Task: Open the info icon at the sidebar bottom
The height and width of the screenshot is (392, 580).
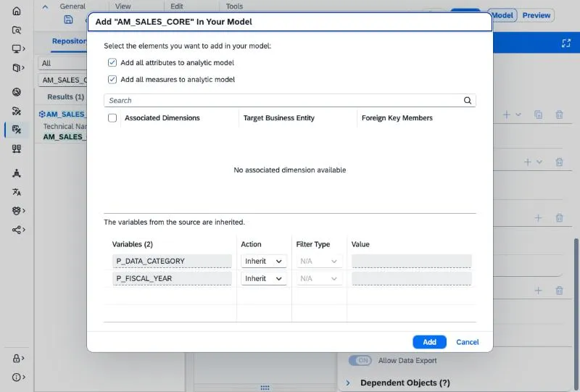Action: (x=17, y=378)
